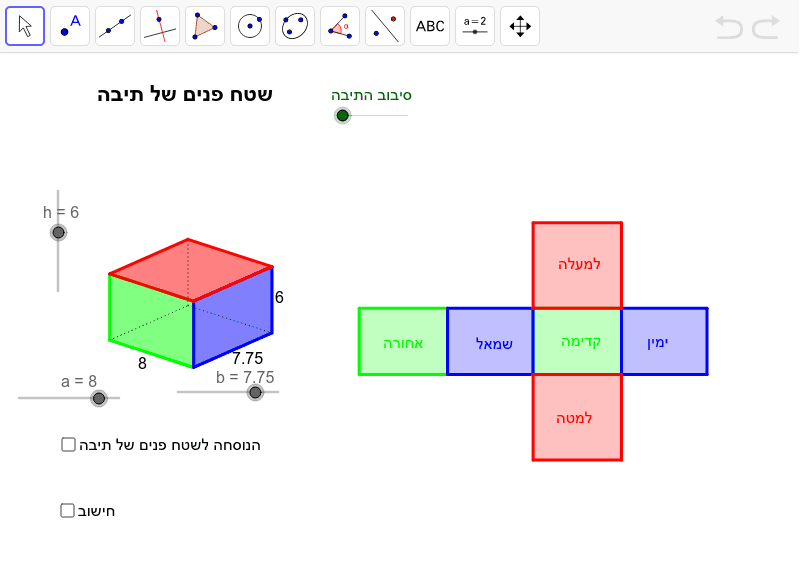This screenshot has height=566, width=800.
Task: Choose the Ellipse conic tool
Action: coord(295,26)
